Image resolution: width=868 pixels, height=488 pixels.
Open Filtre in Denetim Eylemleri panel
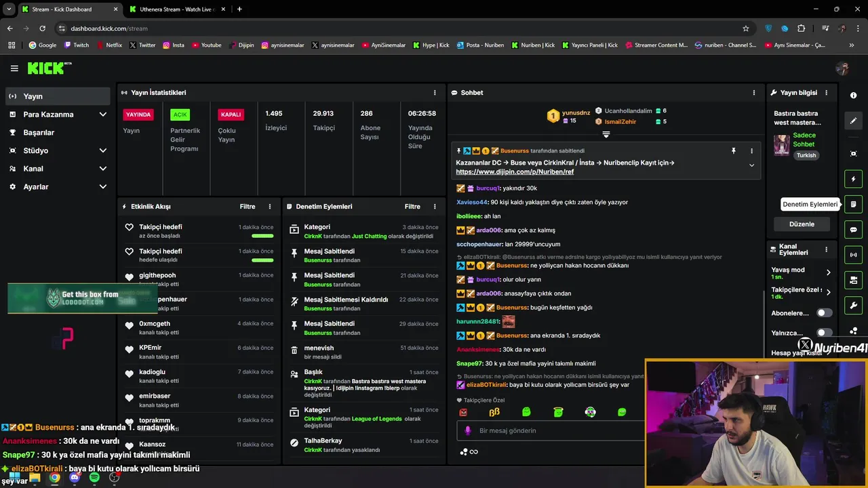coord(412,207)
